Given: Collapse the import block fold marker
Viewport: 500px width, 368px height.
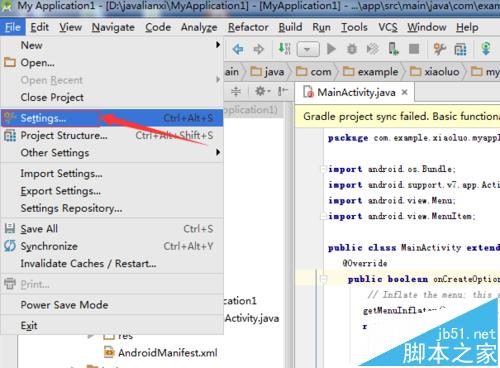Looking at the screenshot, I should tap(323, 169).
